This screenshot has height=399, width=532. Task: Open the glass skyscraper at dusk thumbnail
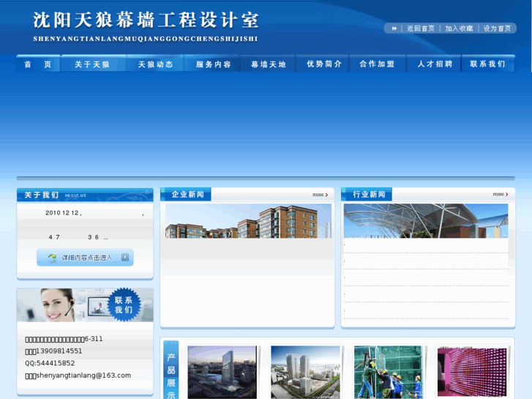222,372
